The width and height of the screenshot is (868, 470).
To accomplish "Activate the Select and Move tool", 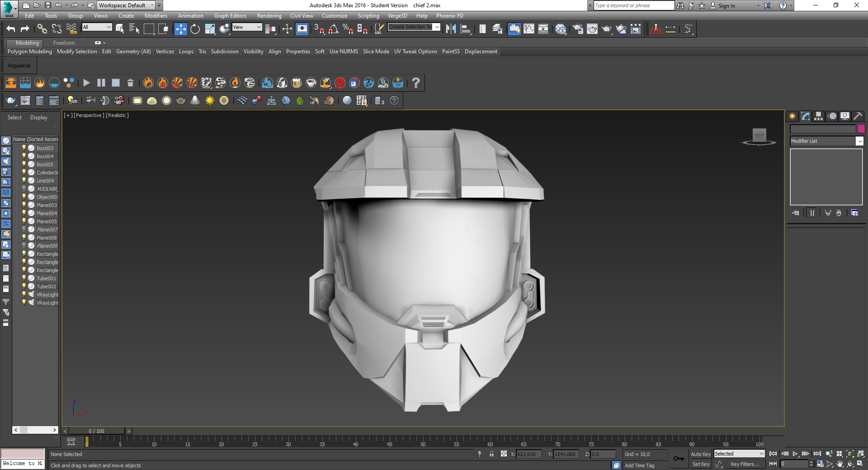I will click(180, 29).
